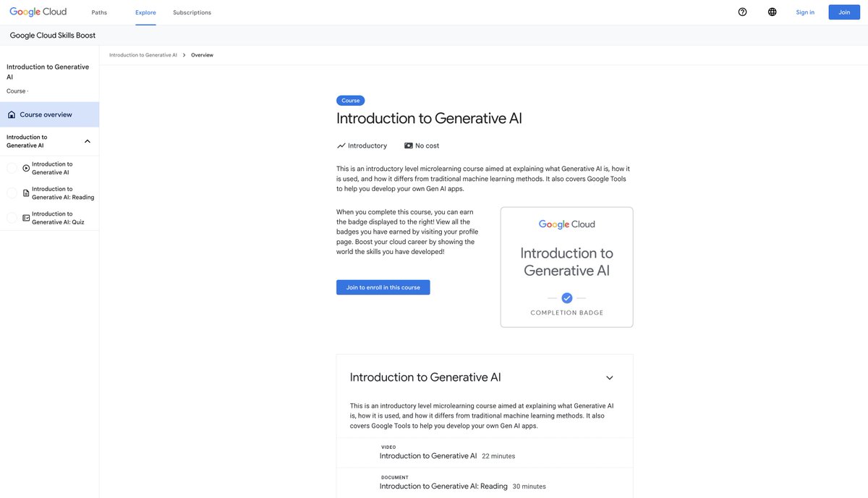
Task: Open the Google Cloud Skills Boost title
Action: (53, 35)
